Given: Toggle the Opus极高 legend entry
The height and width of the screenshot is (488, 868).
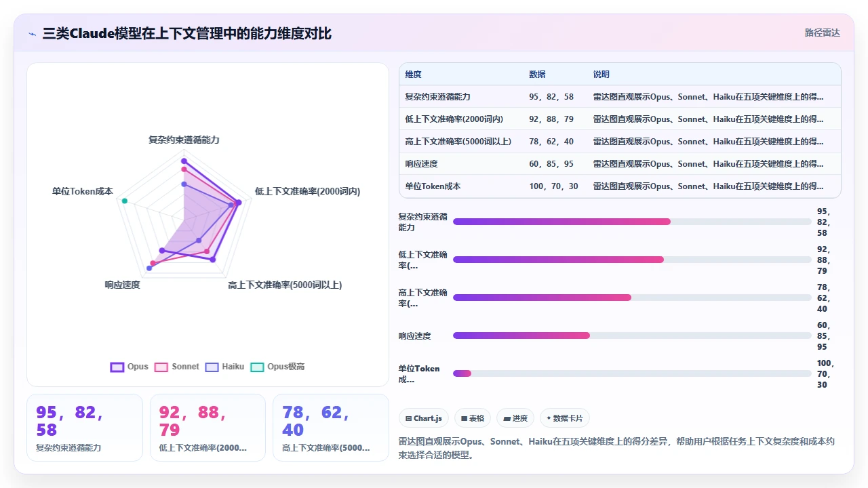Looking at the screenshot, I should [x=277, y=367].
